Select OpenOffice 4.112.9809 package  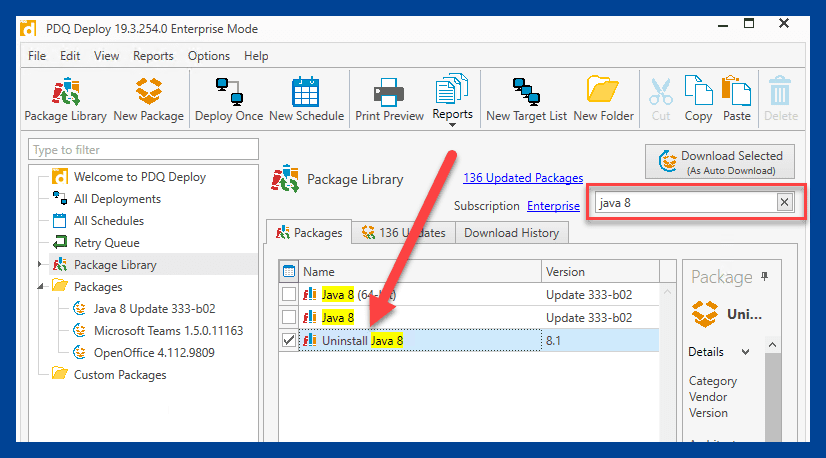(154, 353)
